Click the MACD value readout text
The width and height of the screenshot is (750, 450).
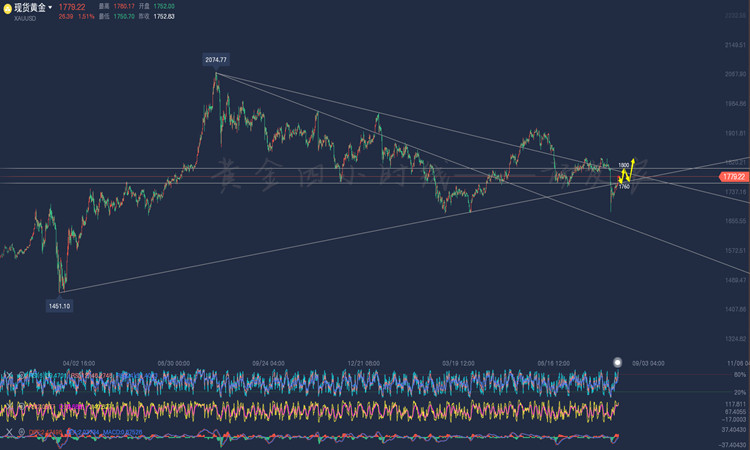click(122, 432)
